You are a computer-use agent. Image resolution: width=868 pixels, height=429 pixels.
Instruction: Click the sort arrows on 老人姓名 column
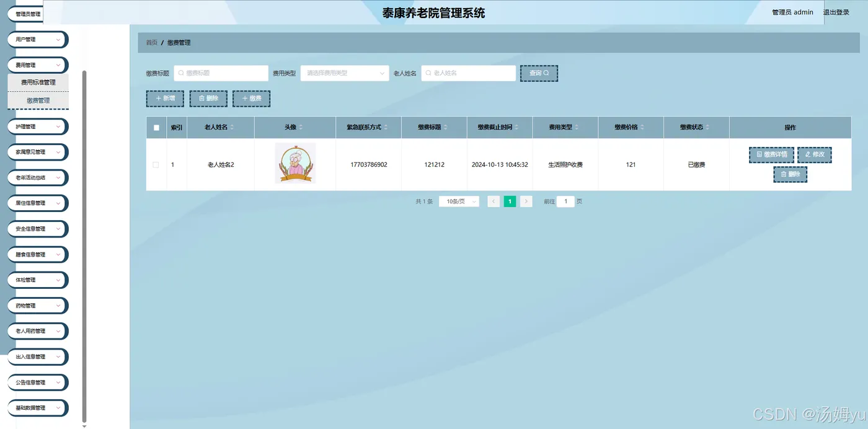[x=233, y=128]
